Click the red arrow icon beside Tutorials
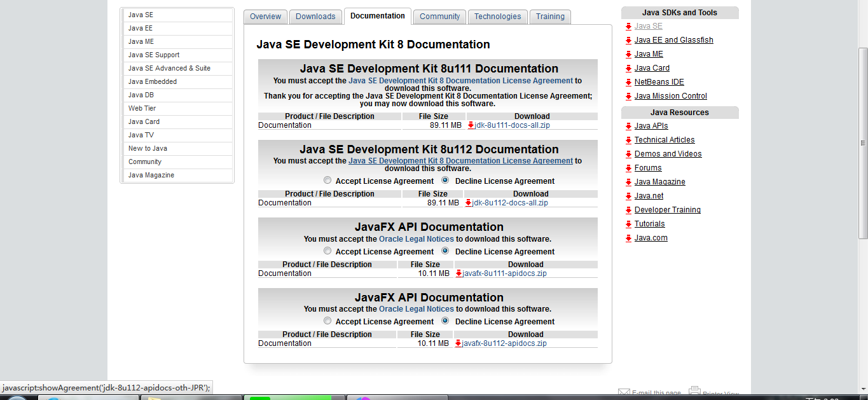868x400 pixels. (x=628, y=224)
